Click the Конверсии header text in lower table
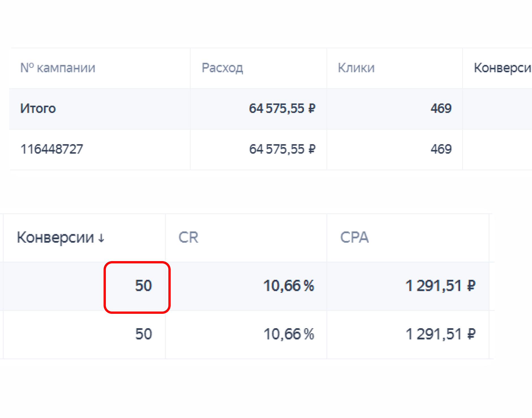 click(x=55, y=237)
